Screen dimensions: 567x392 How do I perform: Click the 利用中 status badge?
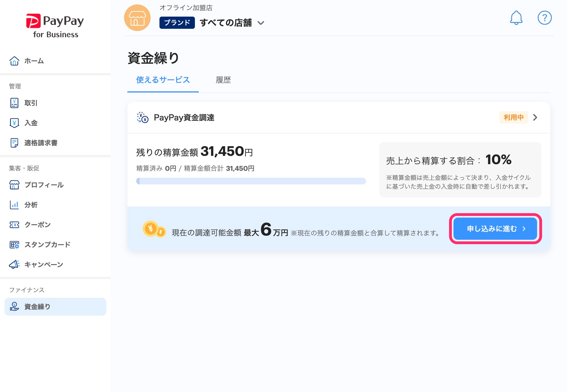[x=514, y=118]
